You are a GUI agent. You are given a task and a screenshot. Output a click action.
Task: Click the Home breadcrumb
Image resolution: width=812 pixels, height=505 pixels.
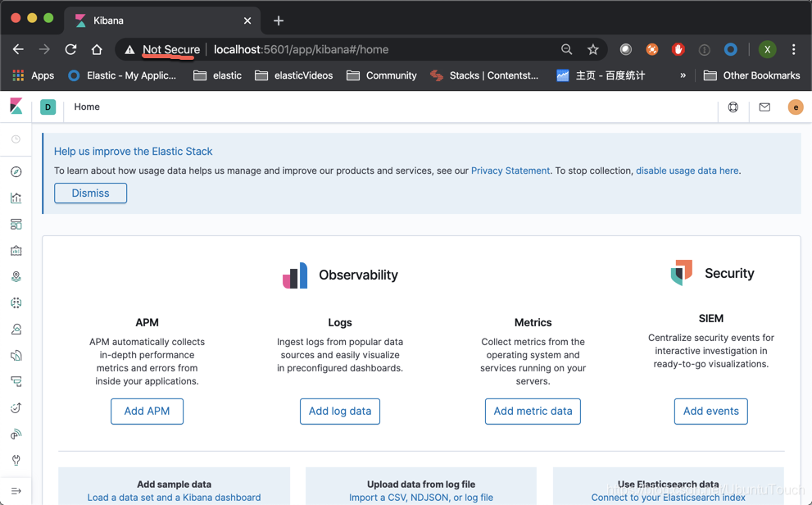pyautogui.click(x=87, y=107)
